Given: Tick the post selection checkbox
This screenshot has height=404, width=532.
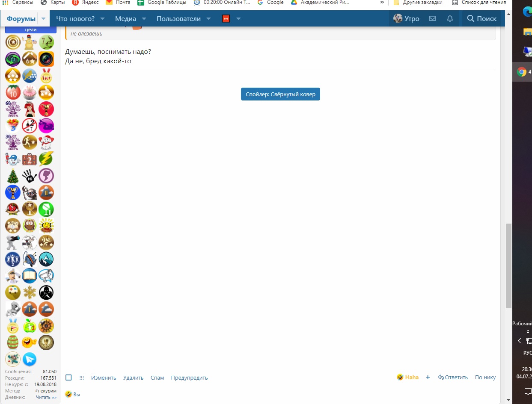Looking at the screenshot, I should tap(68, 377).
